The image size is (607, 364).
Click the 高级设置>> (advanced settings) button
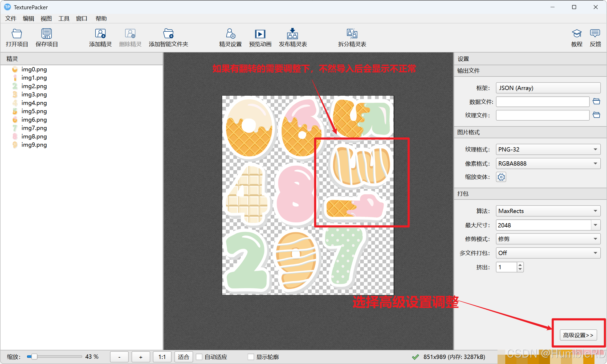[x=578, y=335]
